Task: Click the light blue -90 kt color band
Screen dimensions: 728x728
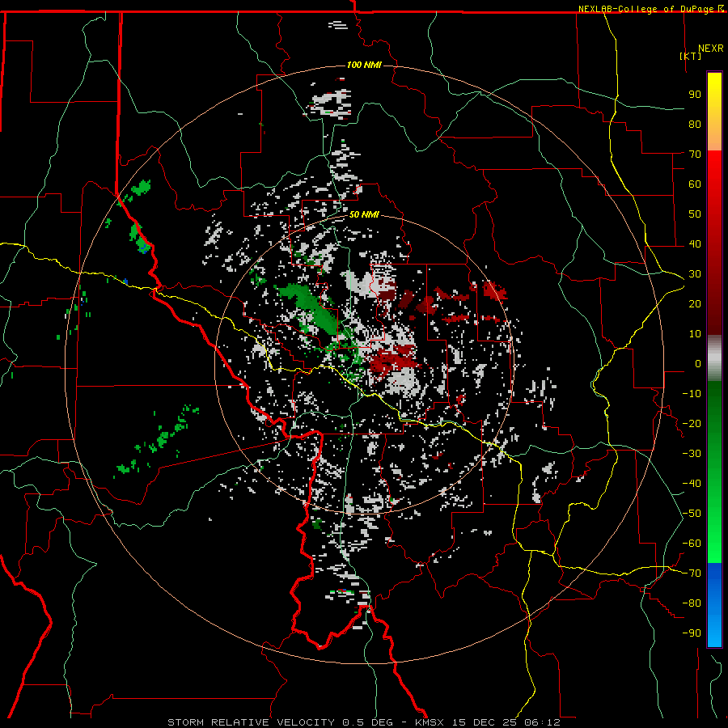Action: 714,633
